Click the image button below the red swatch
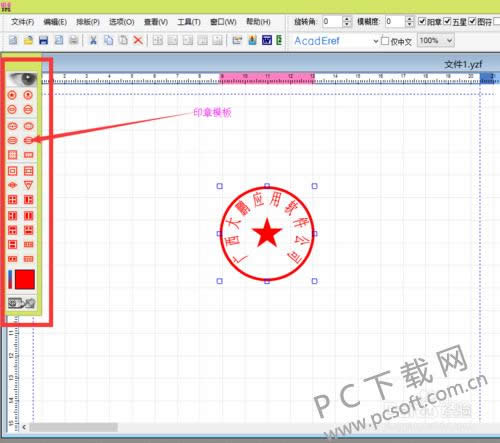500x443 pixels. pyautogui.click(x=22, y=303)
